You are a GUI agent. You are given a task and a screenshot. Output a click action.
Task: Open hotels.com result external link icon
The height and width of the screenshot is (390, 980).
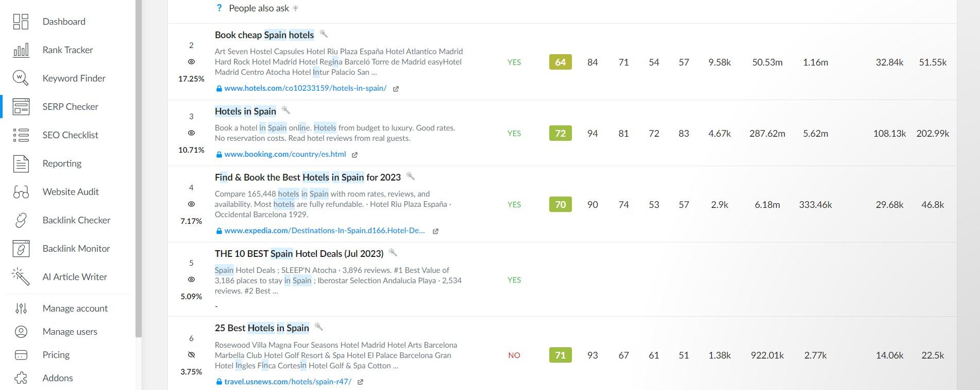coord(396,89)
